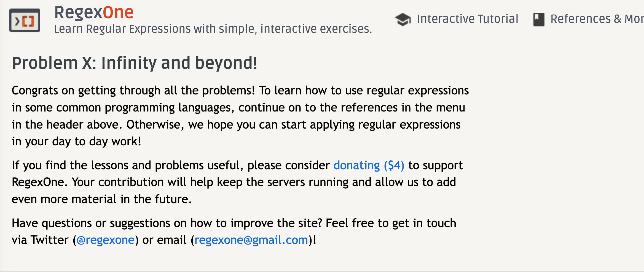Open the Interactive Tutorial menu item
Viewport: 644px width, 272px height.
(x=467, y=19)
